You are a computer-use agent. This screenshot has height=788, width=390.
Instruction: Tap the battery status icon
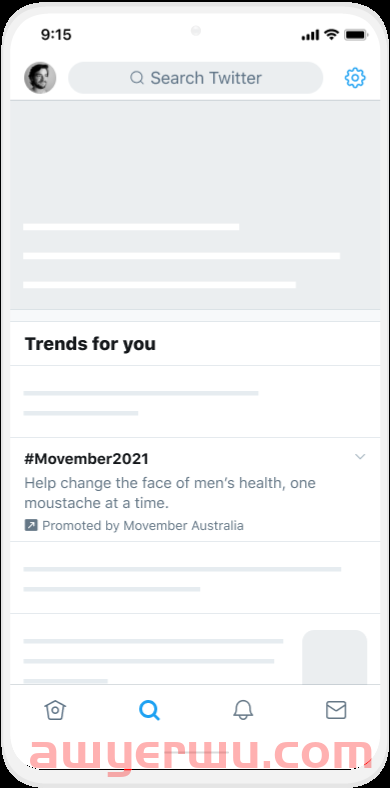click(x=356, y=35)
